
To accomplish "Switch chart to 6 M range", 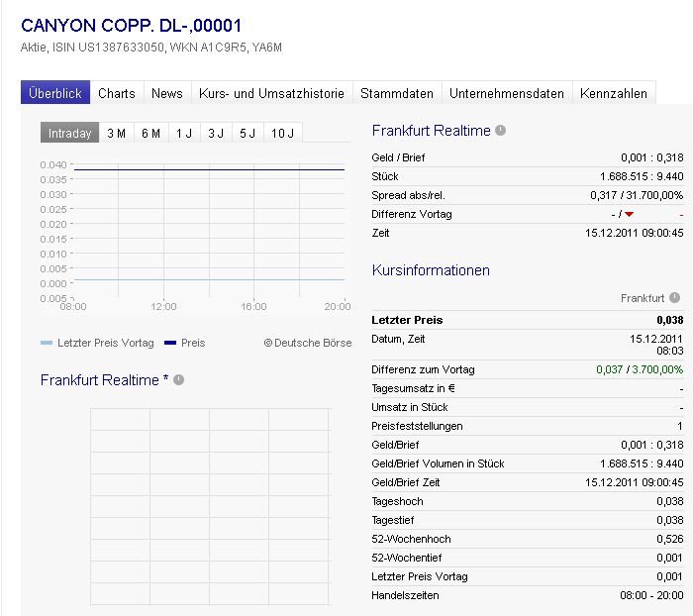I will [150, 134].
